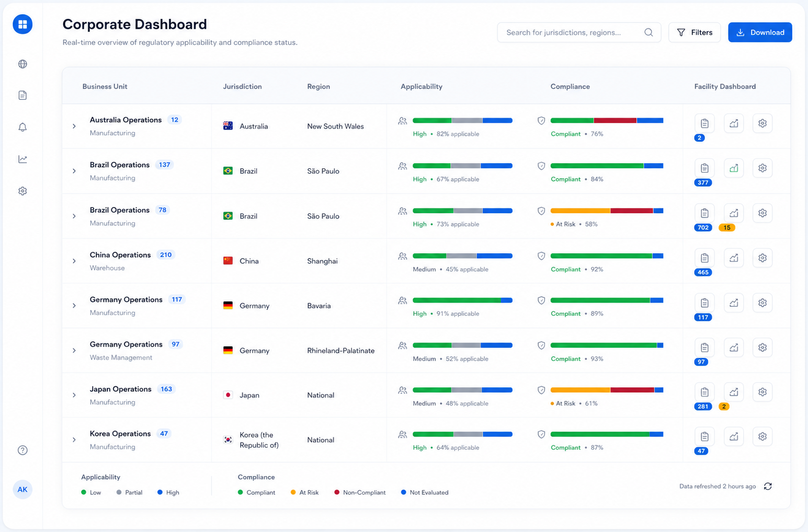Refresh data with the refresh icon
Screen dimensions: 808x532
[768, 486]
